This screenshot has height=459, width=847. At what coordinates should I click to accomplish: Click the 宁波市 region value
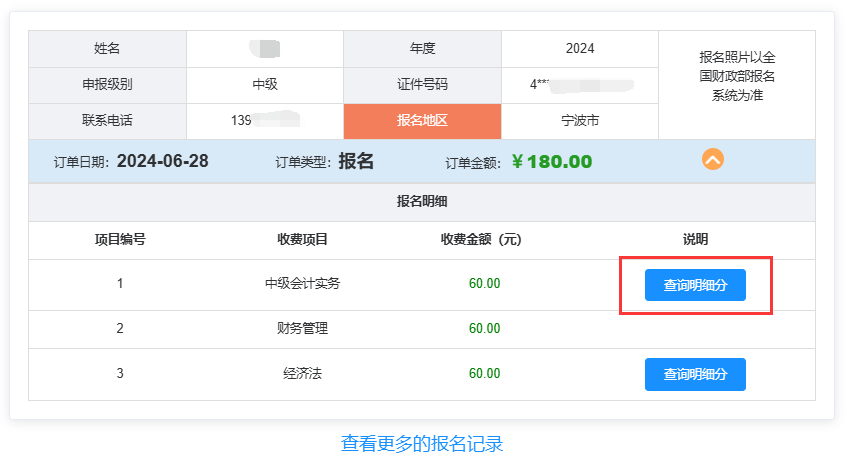click(x=580, y=121)
